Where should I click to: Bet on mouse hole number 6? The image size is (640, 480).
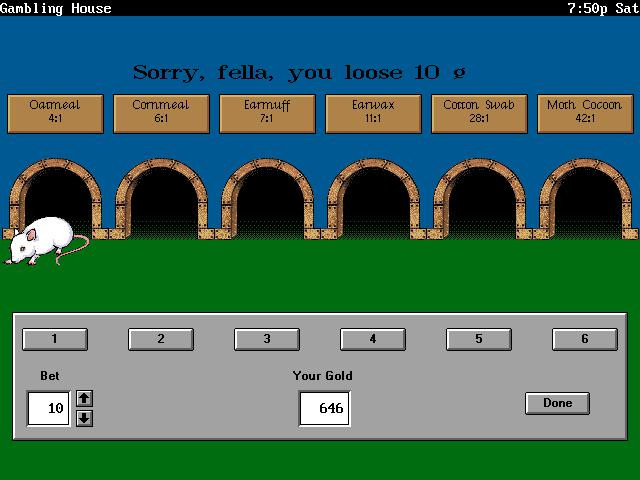pyautogui.click(x=584, y=339)
